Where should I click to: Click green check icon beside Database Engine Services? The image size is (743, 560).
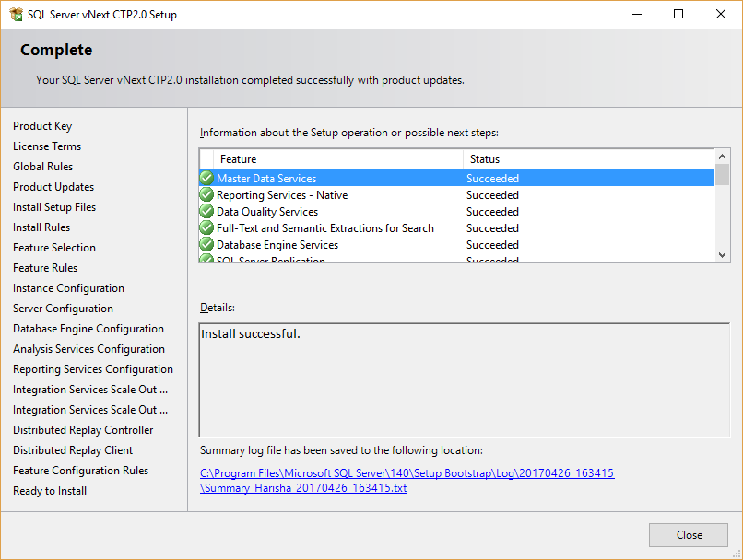tap(206, 244)
